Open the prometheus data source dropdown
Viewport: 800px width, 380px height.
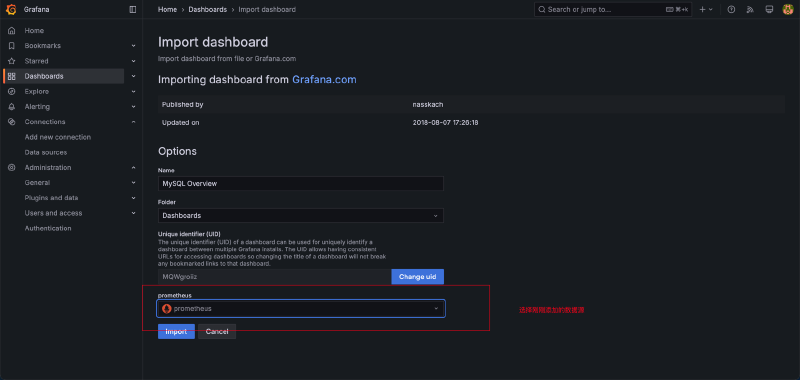pyautogui.click(x=301, y=309)
